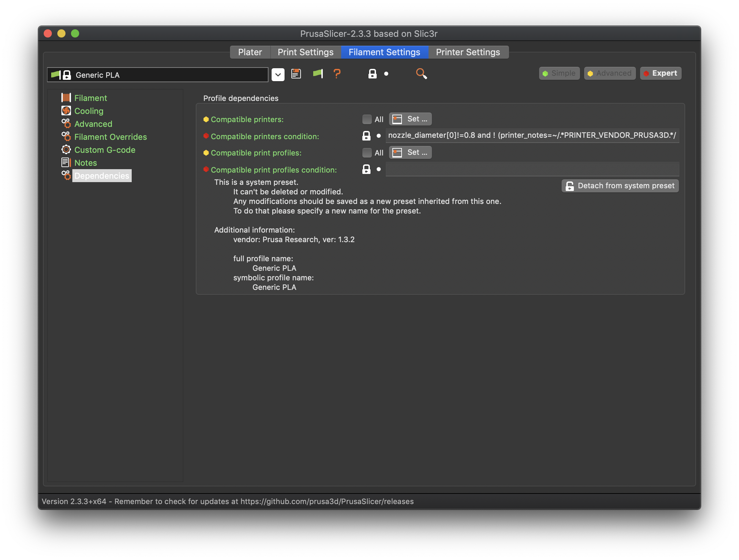
Task: Click the orange question mark help icon
Action: 337,74
